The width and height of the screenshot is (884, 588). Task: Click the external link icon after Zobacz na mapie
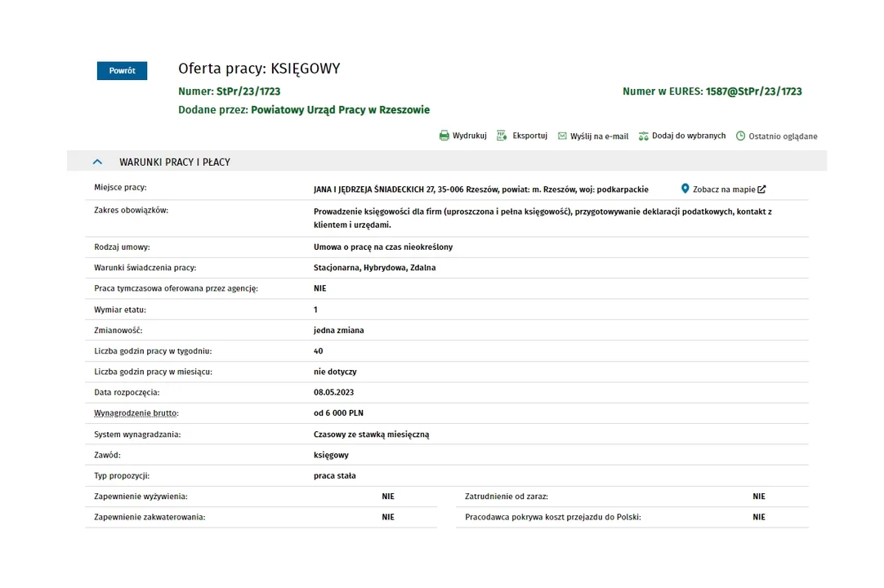coord(761,189)
